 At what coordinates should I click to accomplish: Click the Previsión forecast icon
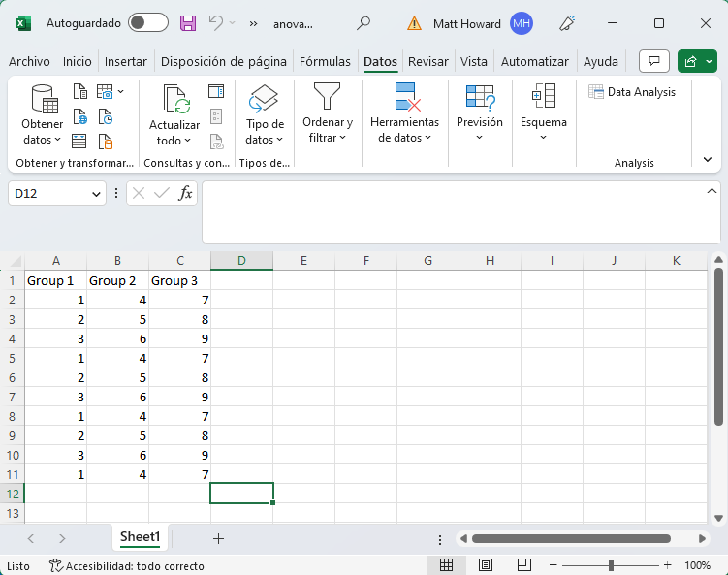coord(480,97)
